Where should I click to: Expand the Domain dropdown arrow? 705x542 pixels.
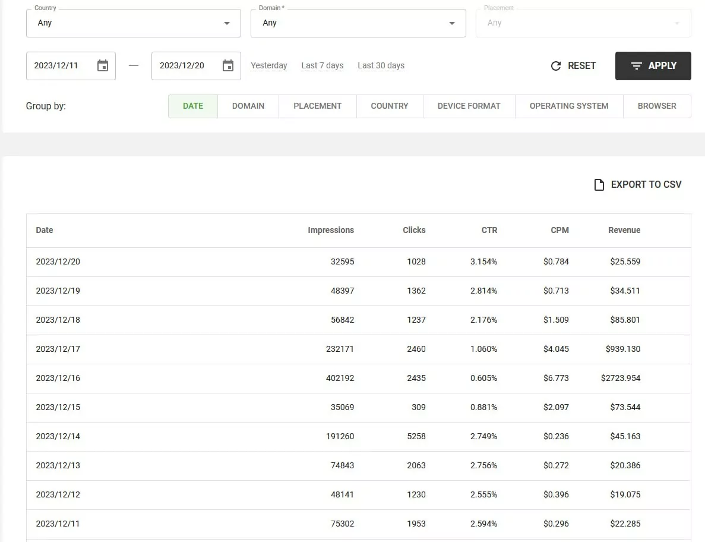pos(452,23)
